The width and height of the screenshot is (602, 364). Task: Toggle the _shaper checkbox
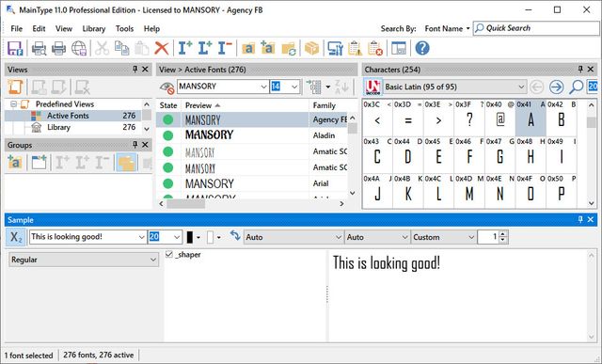pyautogui.click(x=169, y=255)
